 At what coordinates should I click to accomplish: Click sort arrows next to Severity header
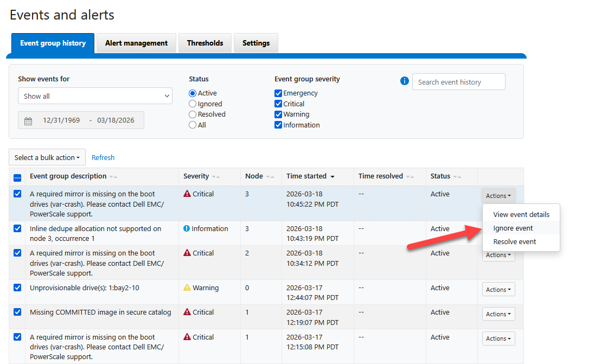tap(216, 177)
